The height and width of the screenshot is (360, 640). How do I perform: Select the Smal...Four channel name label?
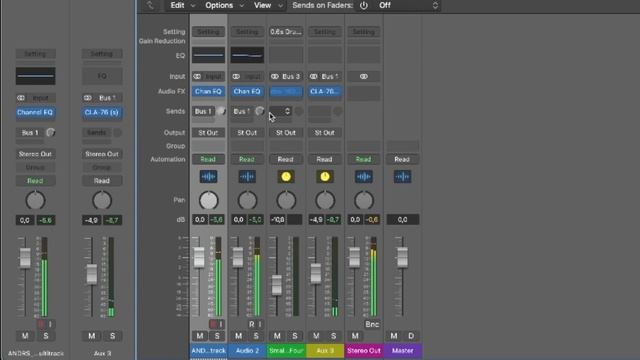point(286,351)
